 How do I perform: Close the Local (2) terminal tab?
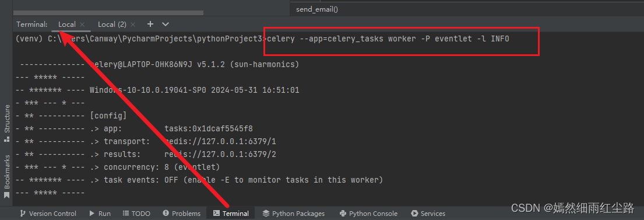pyautogui.click(x=132, y=25)
